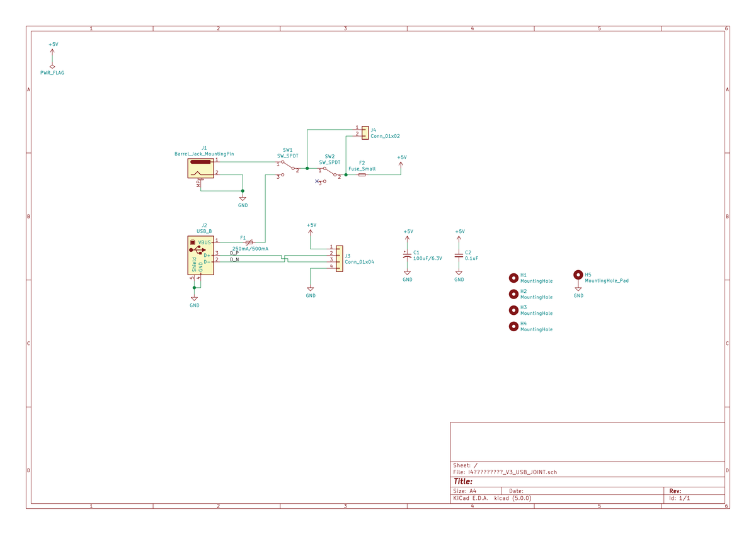
Task: Select the GND symbol below connector J3
Action: (x=311, y=289)
